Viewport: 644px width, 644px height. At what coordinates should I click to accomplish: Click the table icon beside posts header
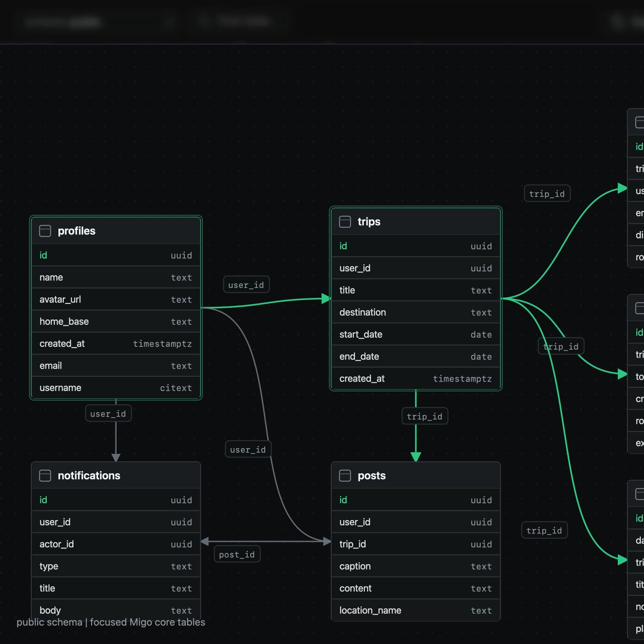(x=345, y=476)
